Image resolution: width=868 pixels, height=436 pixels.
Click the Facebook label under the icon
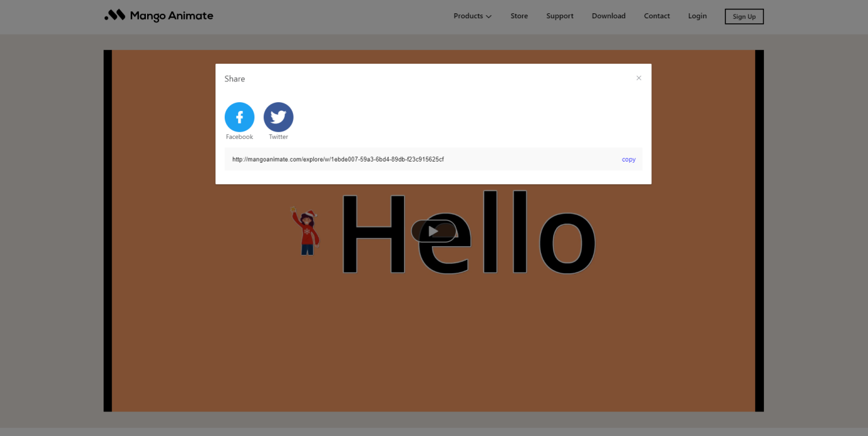(x=239, y=137)
